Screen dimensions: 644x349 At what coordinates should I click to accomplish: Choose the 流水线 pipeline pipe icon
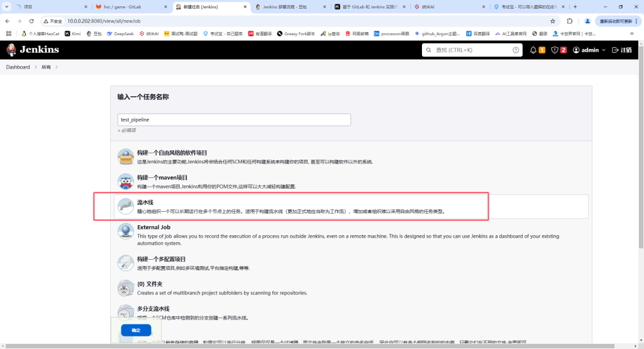tap(126, 207)
